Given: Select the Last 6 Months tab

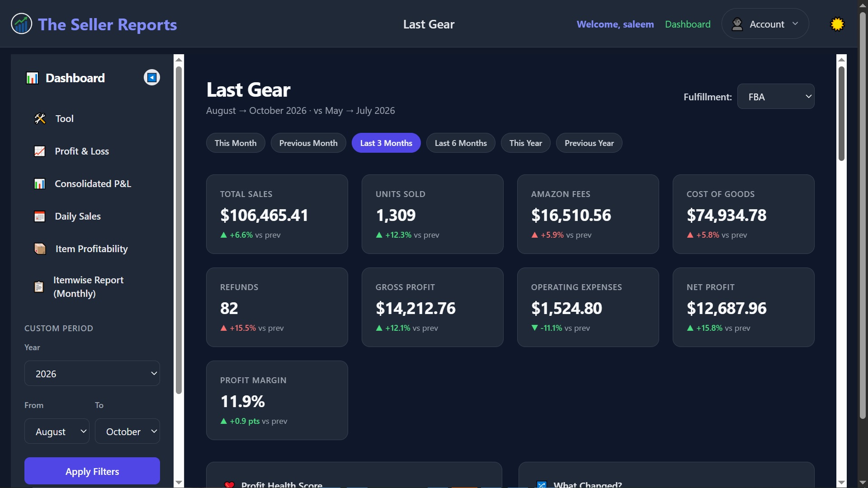Looking at the screenshot, I should coord(461,143).
